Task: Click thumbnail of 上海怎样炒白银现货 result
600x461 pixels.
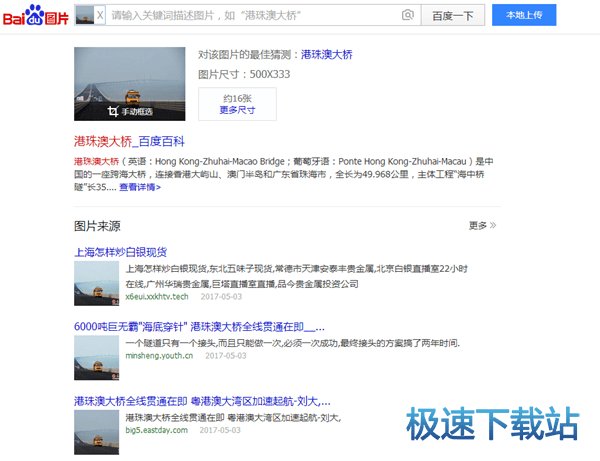Action: pos(96,283)
